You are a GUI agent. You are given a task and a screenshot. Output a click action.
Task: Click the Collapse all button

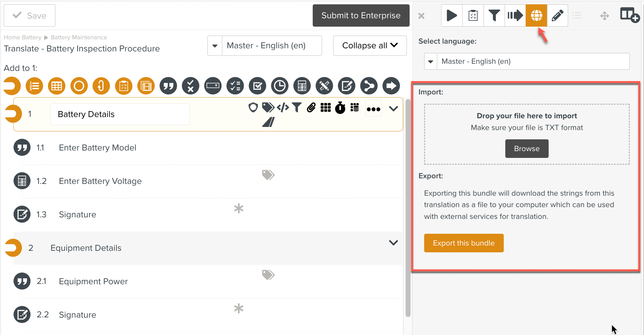(370, 46)
